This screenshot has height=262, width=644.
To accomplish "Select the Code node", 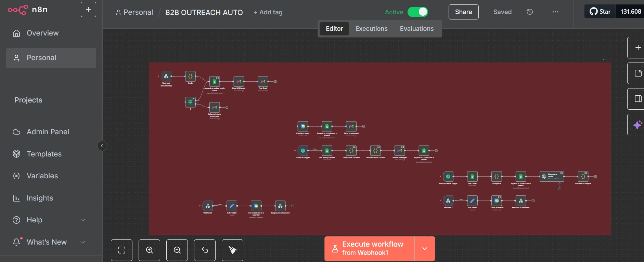I will (190, 76).
